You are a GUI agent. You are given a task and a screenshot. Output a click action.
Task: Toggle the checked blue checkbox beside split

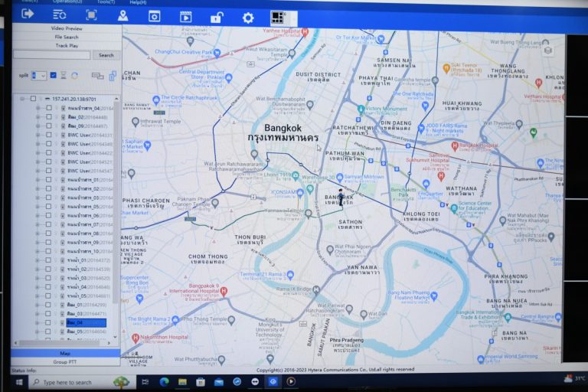pos(54,75)
